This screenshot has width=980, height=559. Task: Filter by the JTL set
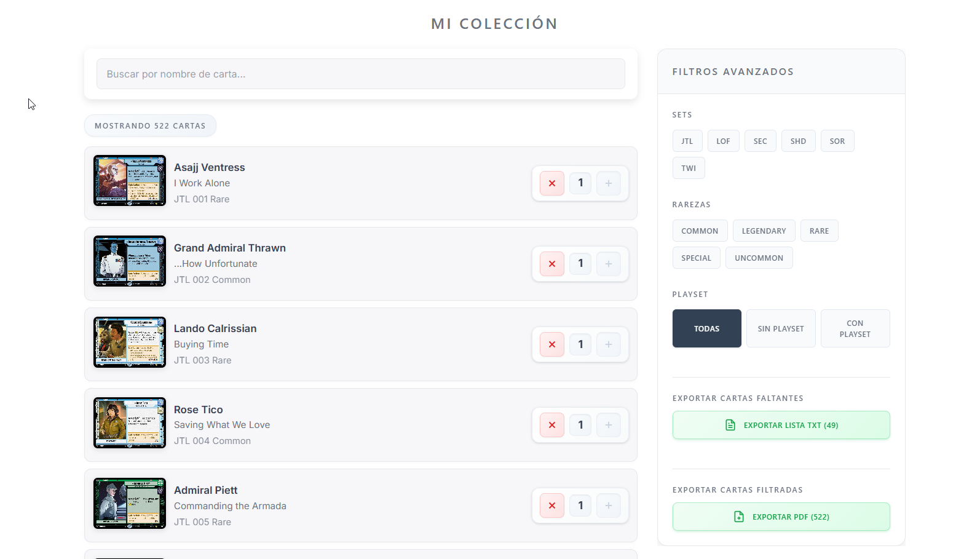tap(687, 141)
